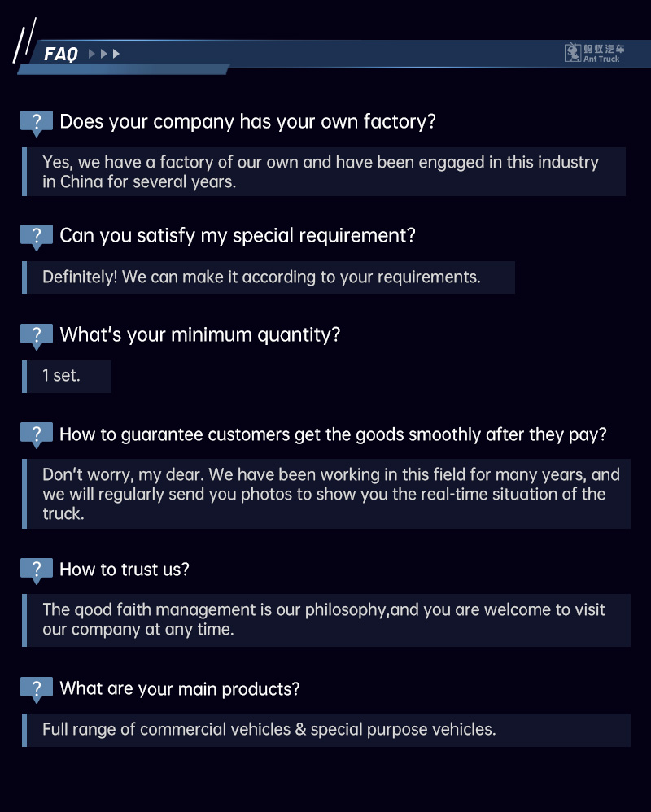This screenshot has height=812, width=651.
Task: Click the "1 set." answer box
Action: tap(67, 376)
